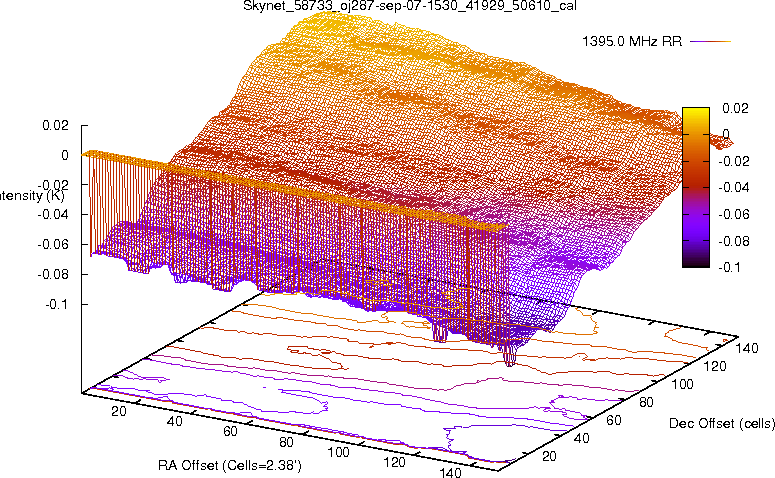Select RA Offset tick label 20
Viewport: 775px width, 478px height.
119,411
